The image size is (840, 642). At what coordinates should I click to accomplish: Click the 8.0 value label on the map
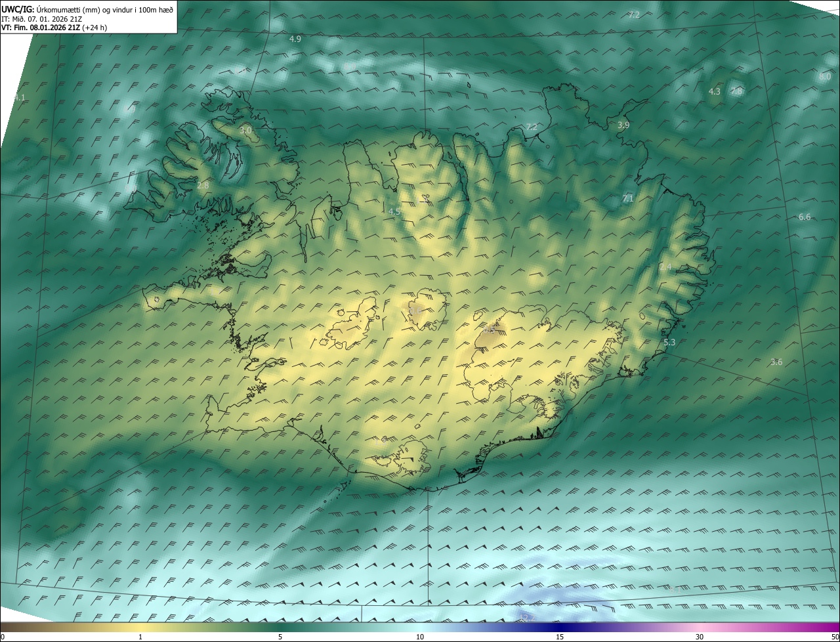pyautogui.click(x=825, y=77)
